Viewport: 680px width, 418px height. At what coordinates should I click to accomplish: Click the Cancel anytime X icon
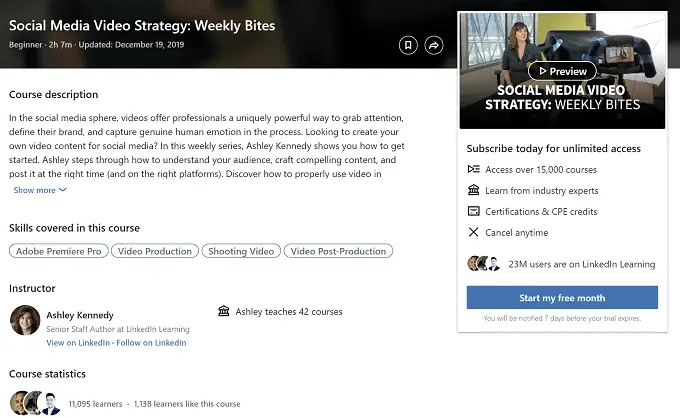[x=474, y=232]
